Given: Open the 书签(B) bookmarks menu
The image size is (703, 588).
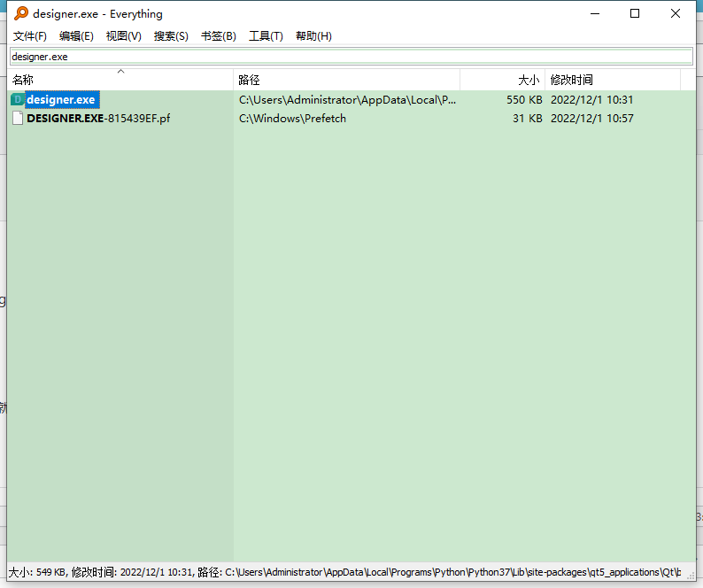Looking at the screenshot, I should pyautogui.click(x=219, y=36).
